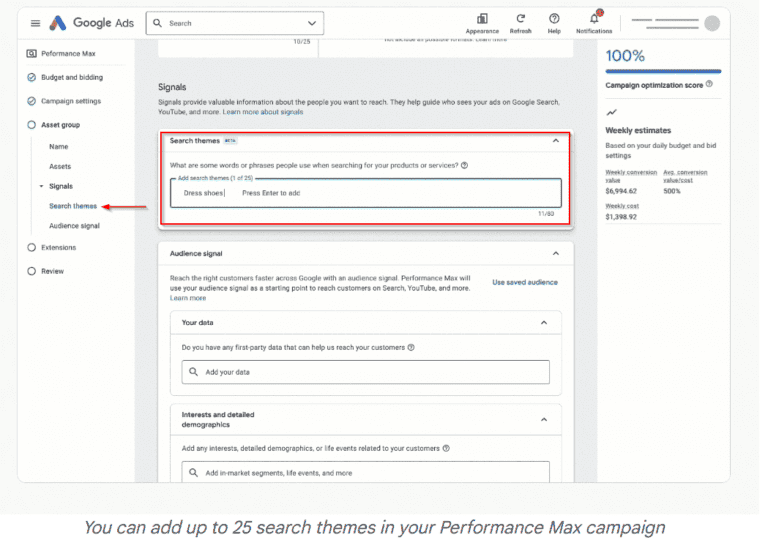This screenshot has height=543, width=768.
Task: Click the search themes help icon
Action: click(x=464, y=165)
